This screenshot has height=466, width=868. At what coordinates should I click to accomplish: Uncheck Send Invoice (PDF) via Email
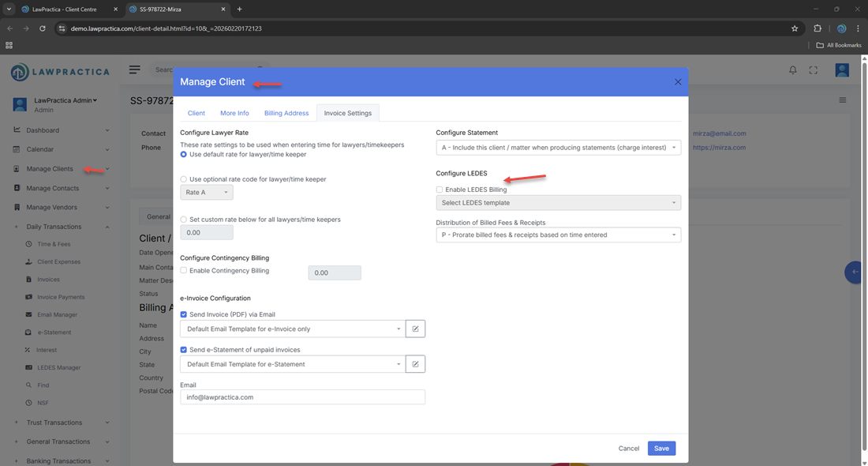point(184,314)
